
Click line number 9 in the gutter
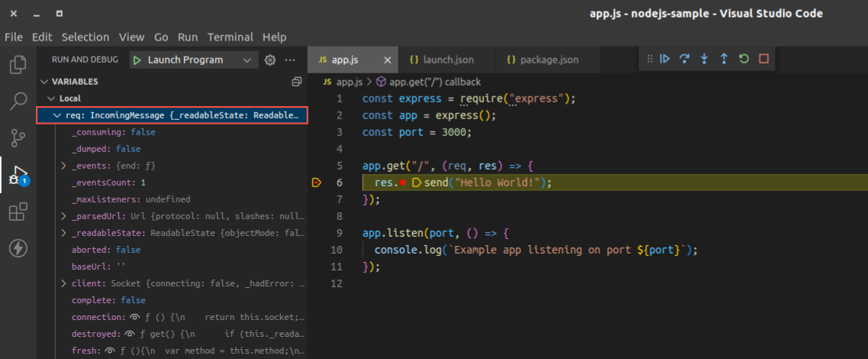coord(340,233)
